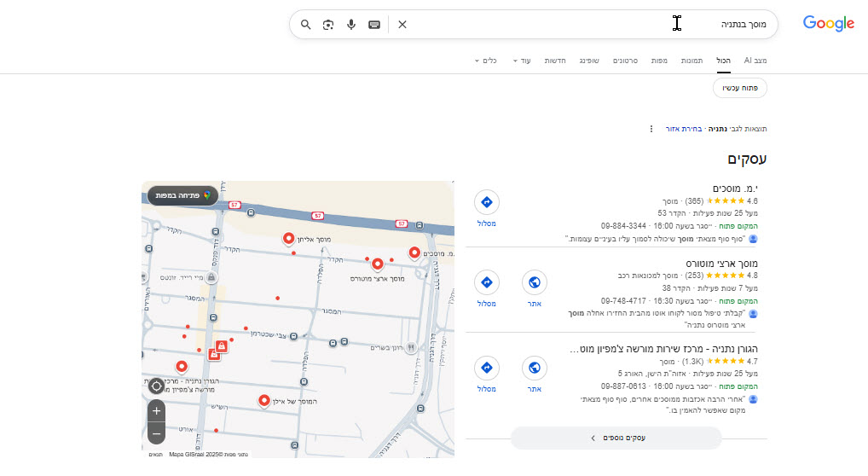
Task: Get directions to מוסך ארצי מוטורס
Action: coord(487,288)
